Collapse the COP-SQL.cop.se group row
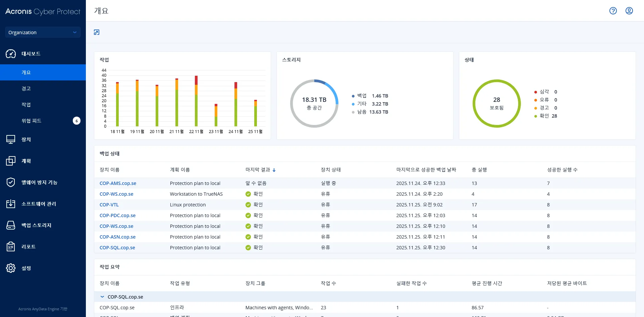Image resolution: width=644 pixels, height=317 pixels. pyautogui.click(x=102, y=297)
